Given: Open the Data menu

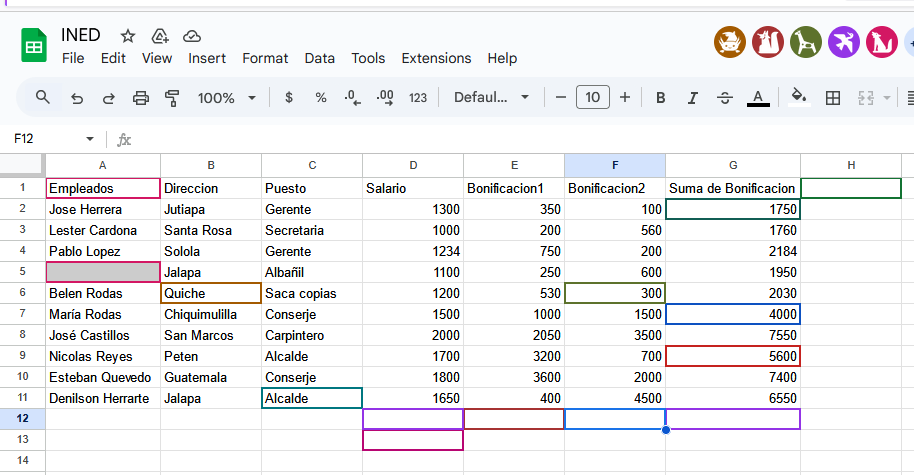Looking at the screenshot, I should click(x=319, y=58).
